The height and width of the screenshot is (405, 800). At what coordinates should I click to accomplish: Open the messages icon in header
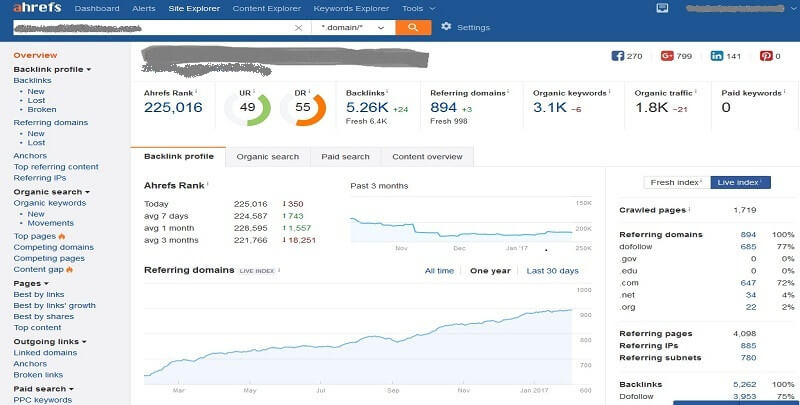662,8
